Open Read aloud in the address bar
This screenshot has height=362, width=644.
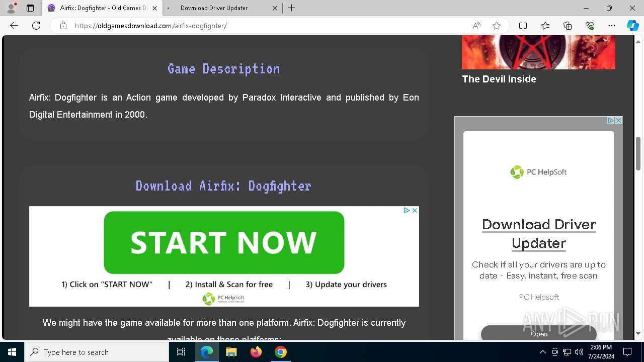476,26
